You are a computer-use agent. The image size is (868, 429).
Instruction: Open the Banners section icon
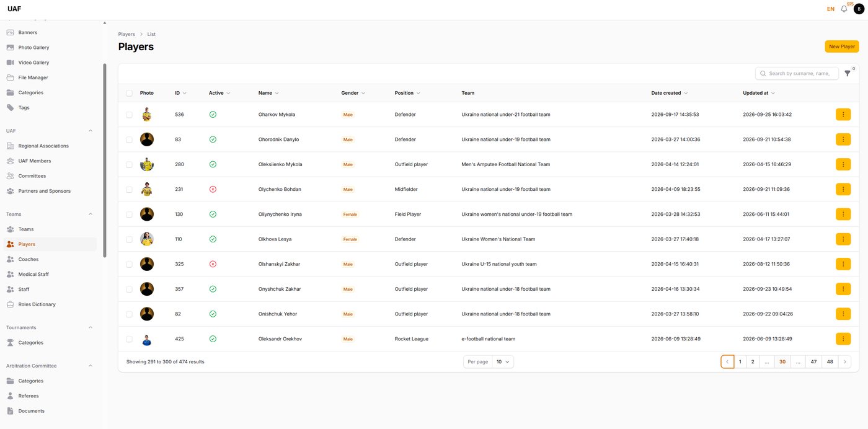[10, 32]
